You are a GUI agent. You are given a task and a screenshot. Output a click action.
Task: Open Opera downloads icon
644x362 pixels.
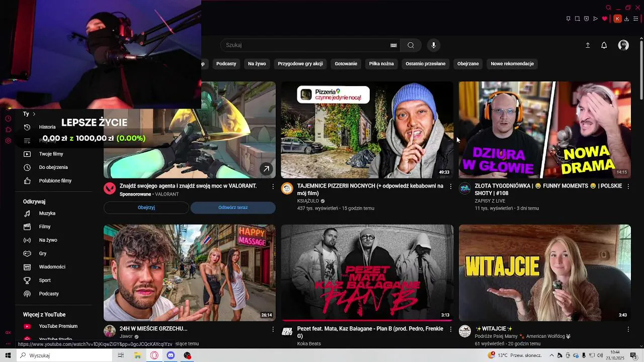pos(626,19)
